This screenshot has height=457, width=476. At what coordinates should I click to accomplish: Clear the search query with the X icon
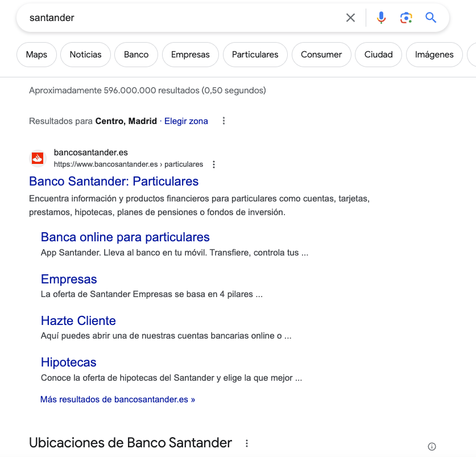(351, 18)
